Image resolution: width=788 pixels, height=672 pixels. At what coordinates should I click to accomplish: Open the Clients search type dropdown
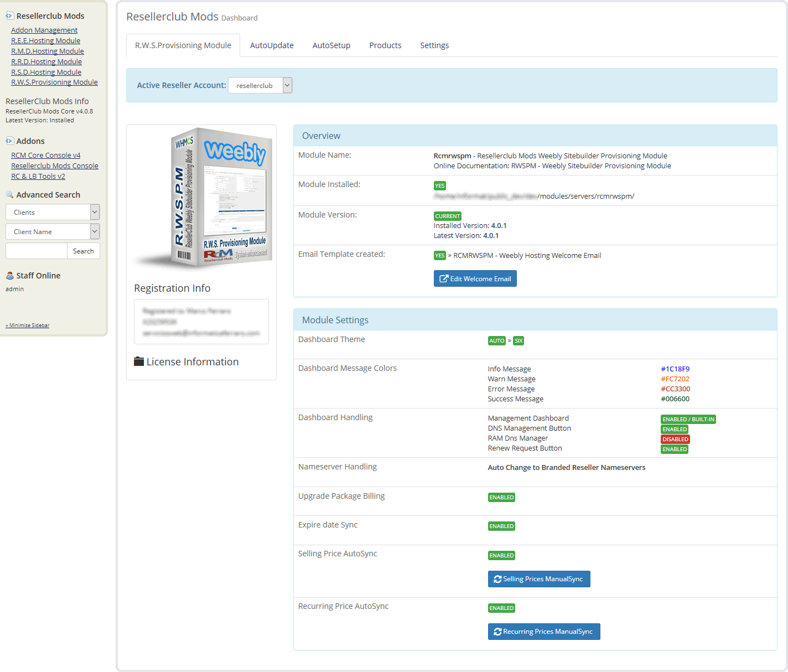[53, 212]
